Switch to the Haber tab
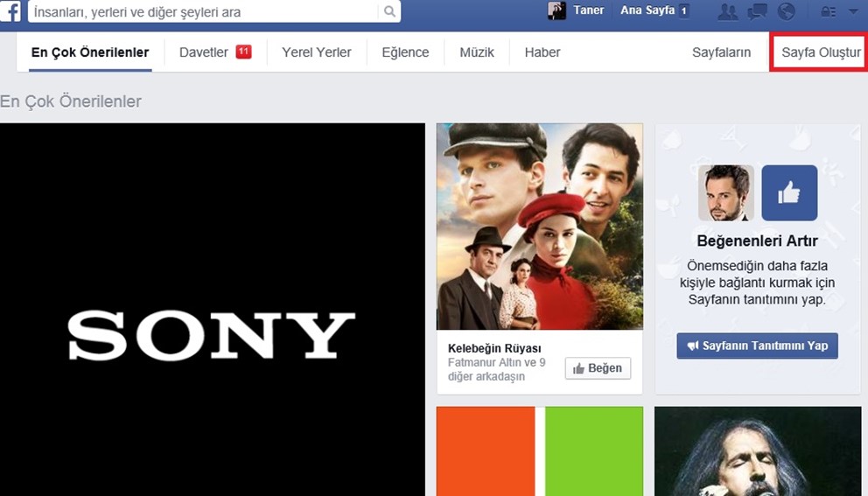 (542, 52)
